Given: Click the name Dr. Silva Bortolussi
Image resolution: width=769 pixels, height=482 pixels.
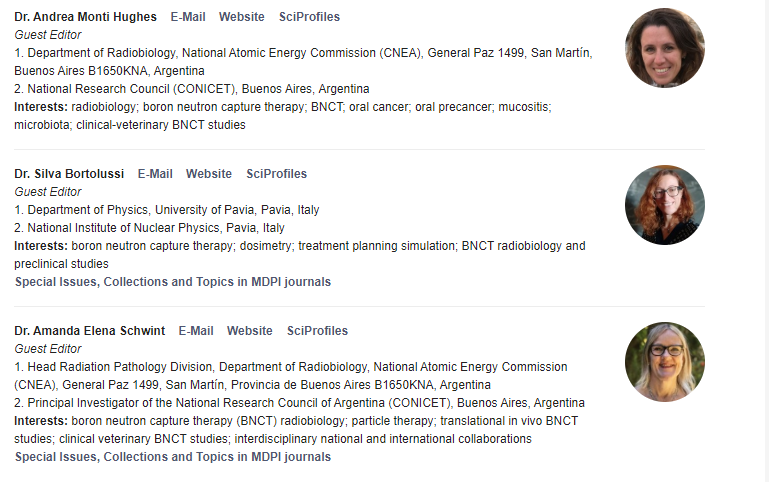Looking at the screenshot, I should (69, 174).
